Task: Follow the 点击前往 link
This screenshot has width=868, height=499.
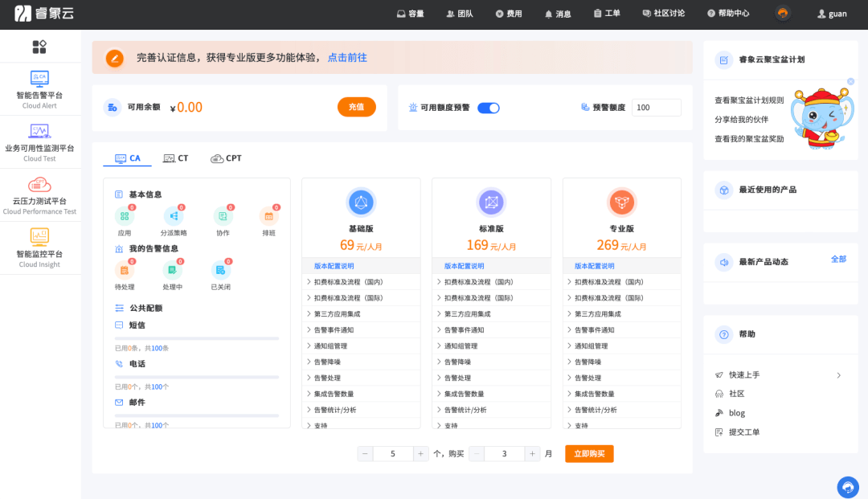Action: pos(347,58)
